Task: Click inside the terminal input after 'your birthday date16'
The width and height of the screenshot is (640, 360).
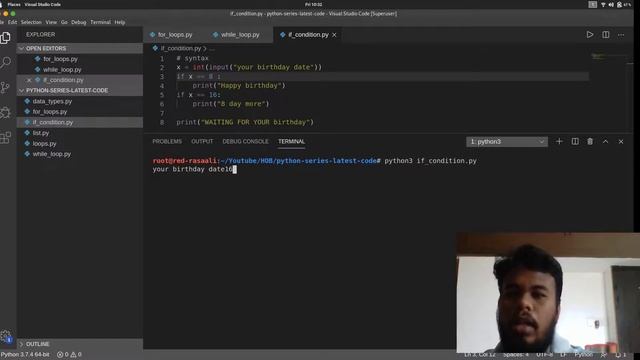Action: pyautogui.click(x=235, y=169)
